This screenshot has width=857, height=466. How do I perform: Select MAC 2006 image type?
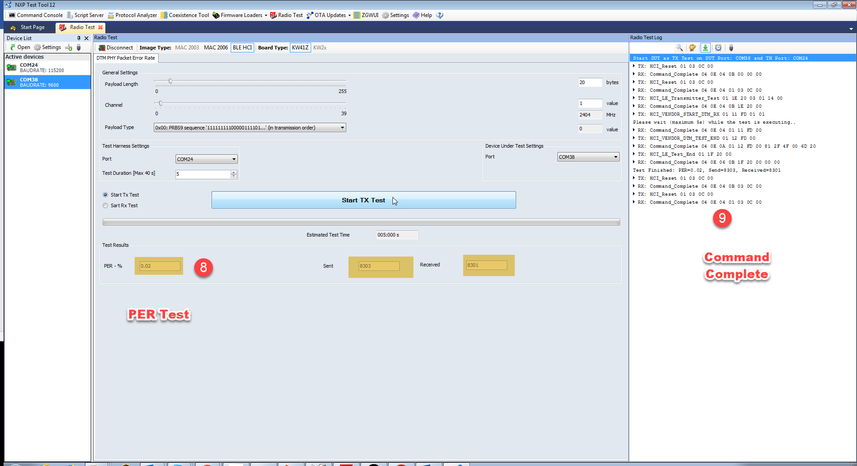216,48
